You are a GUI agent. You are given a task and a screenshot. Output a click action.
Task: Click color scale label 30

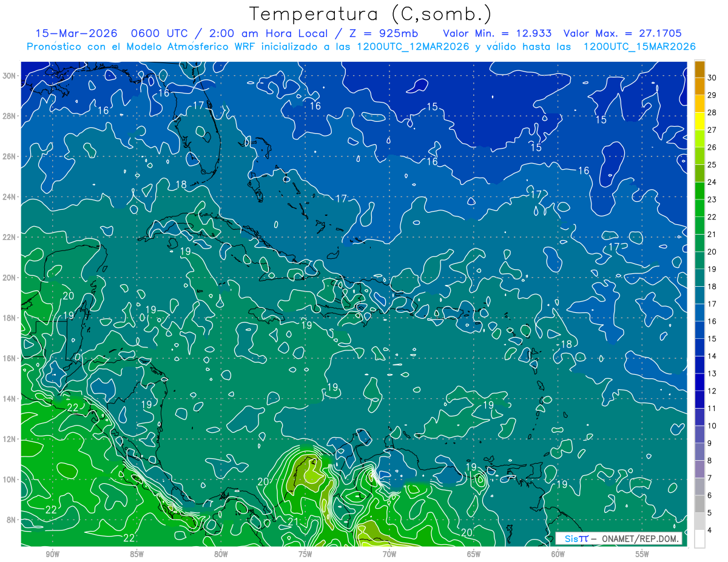pyautogui.click(x=712, y=77)
